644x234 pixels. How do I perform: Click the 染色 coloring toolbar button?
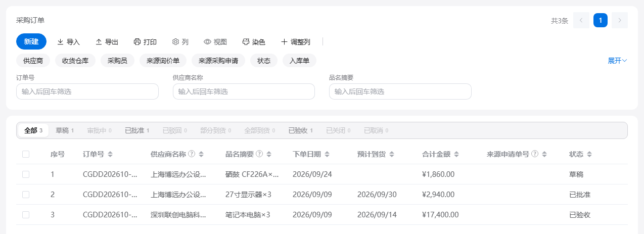click(x=254, y=42)
